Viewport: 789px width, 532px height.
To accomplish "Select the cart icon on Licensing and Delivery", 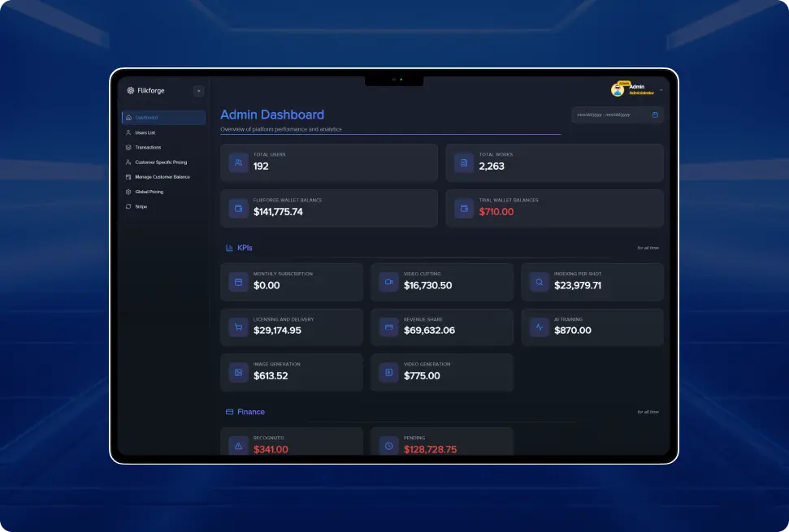I will 238,327.
